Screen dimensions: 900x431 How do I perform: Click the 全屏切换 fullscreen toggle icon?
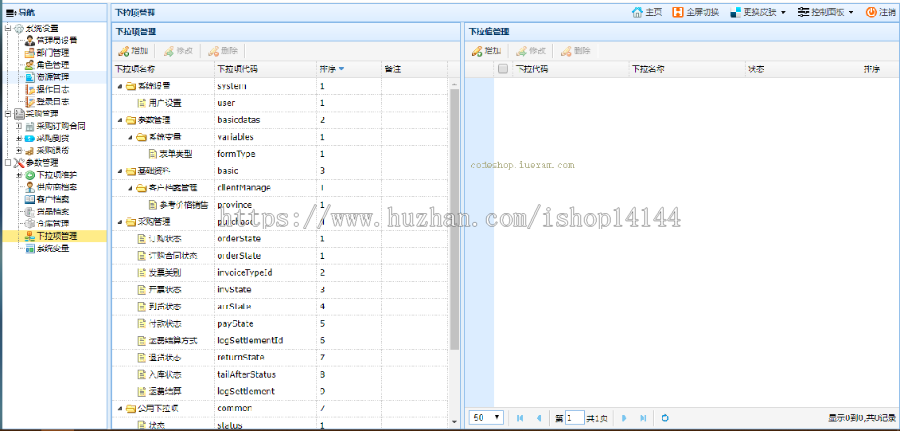point(677,12)
